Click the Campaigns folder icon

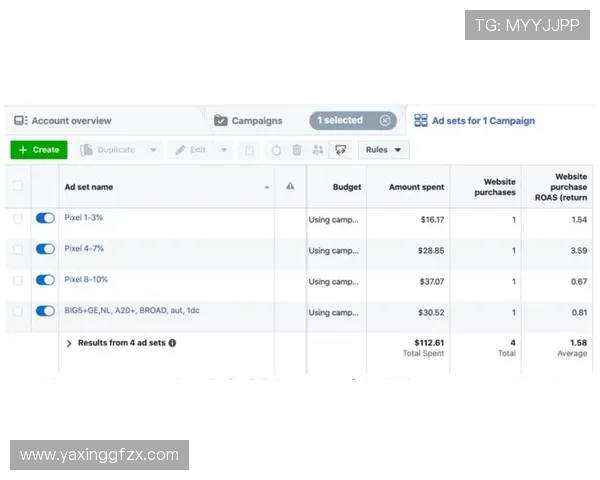click(221, 121)
